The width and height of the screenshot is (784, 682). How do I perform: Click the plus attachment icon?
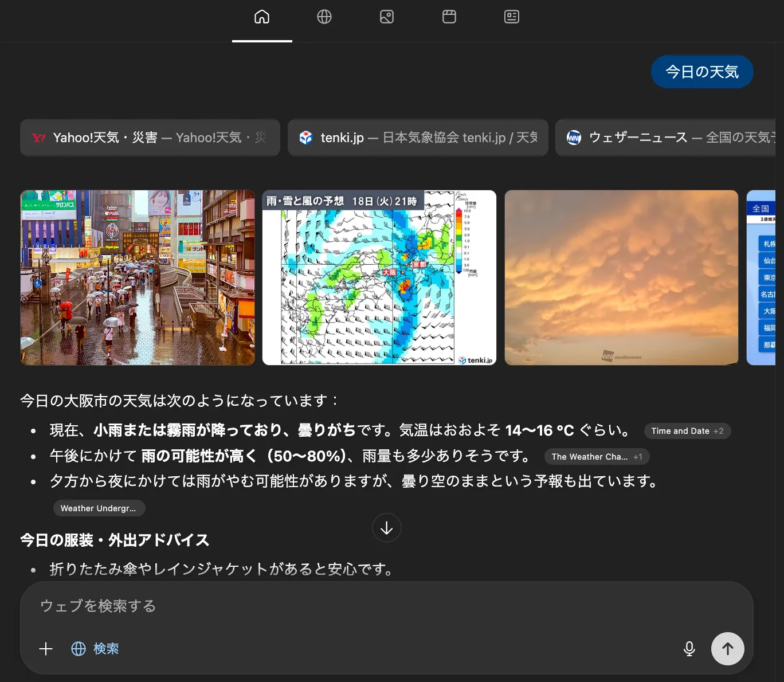pos(46,649)
